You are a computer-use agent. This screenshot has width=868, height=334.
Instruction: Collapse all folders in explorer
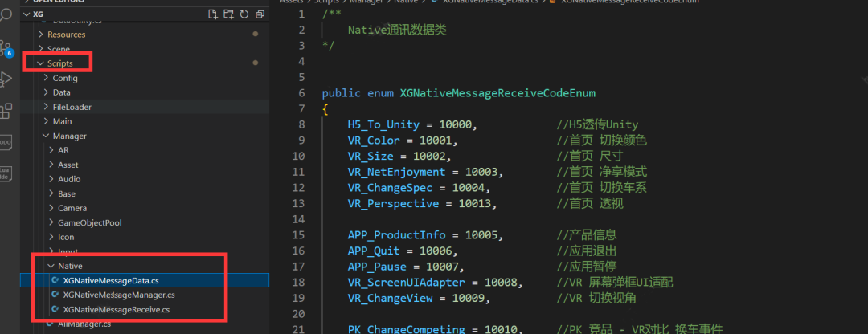(260, 14)
